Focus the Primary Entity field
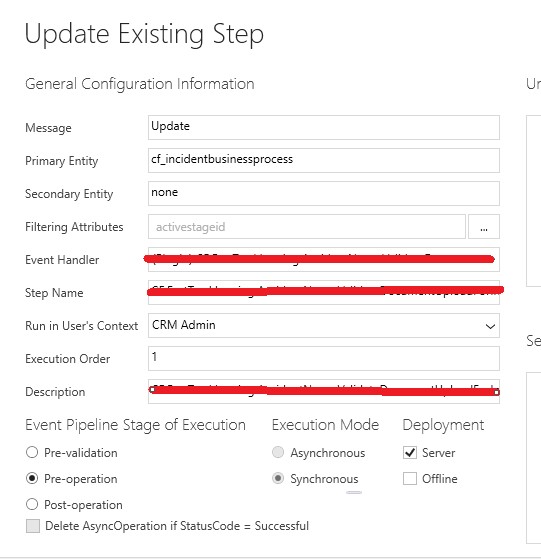This screenshot has height=559, width=541. click(x=324, y=160)
